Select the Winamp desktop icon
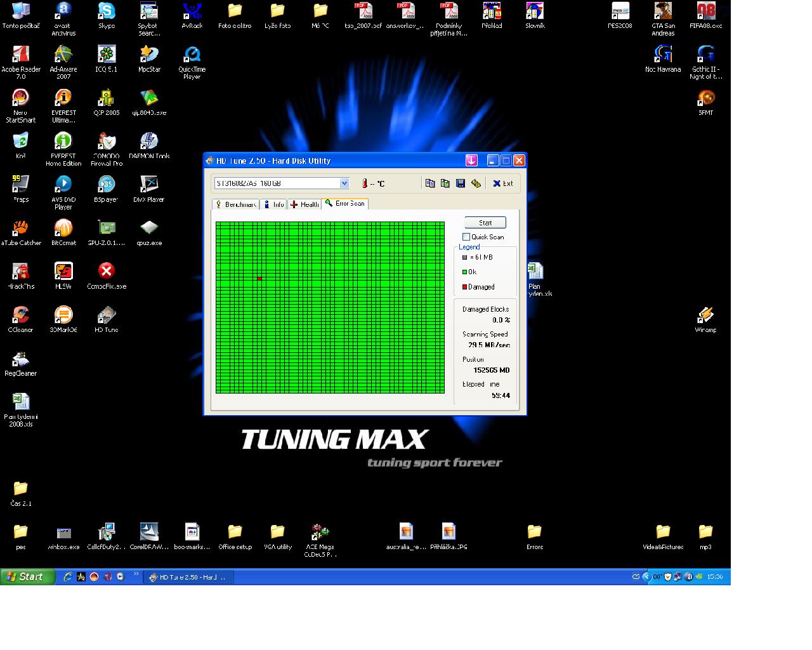812x650 pixels. pyautogui.click(x=705, y=319)
